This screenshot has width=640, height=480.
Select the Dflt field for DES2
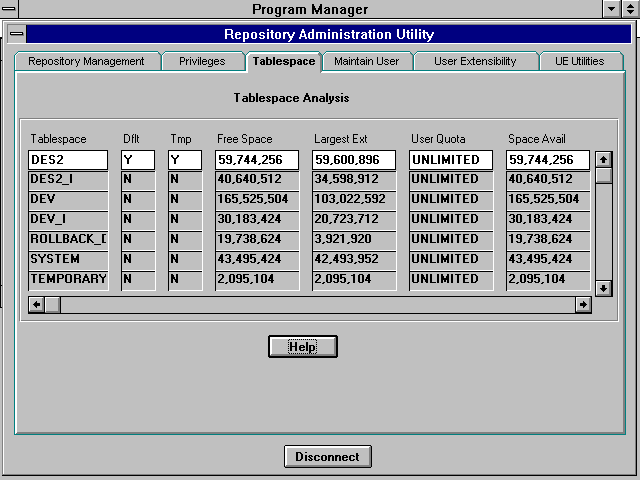(x=138, y=160)
